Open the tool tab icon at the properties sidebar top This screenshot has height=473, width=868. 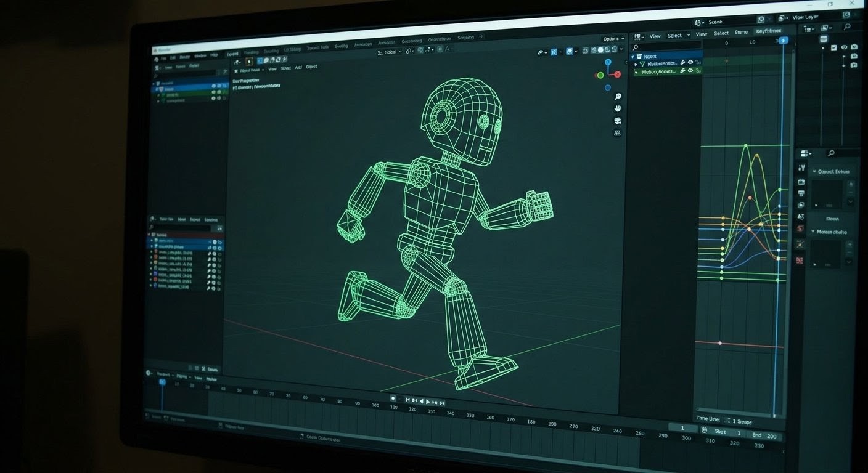click(801, 168)
